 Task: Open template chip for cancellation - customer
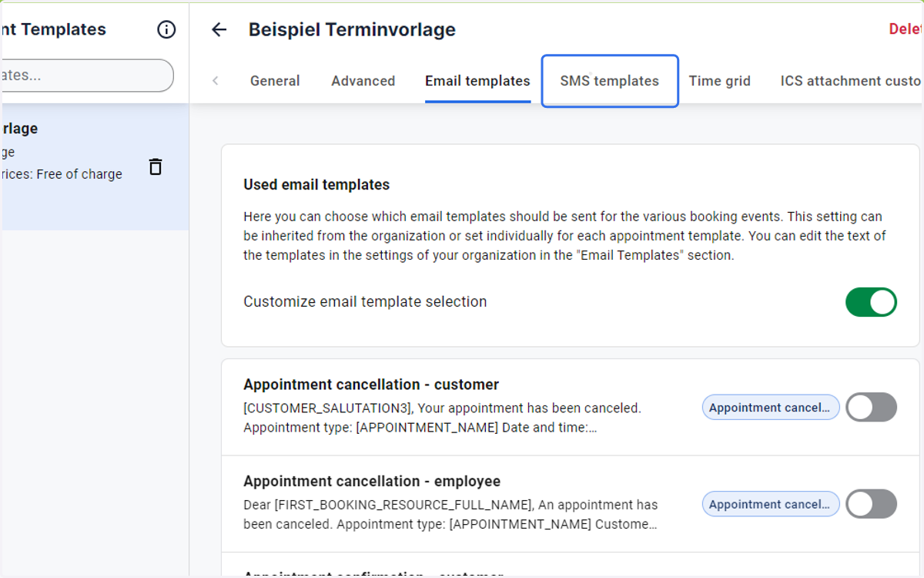click(x=771, y=408)
